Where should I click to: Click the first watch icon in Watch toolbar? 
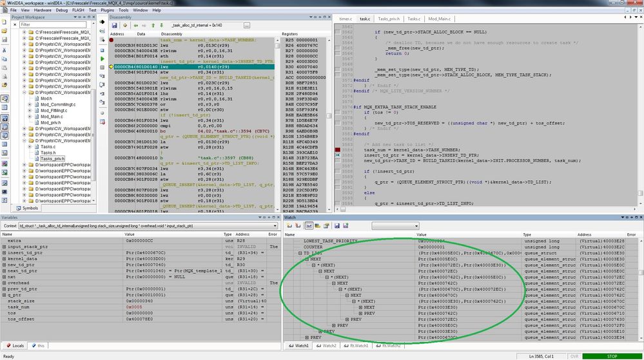289,226
